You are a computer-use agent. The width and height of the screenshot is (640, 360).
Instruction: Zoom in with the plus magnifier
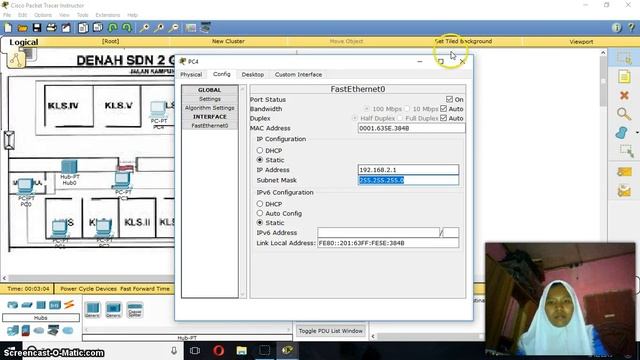(144, 28)
